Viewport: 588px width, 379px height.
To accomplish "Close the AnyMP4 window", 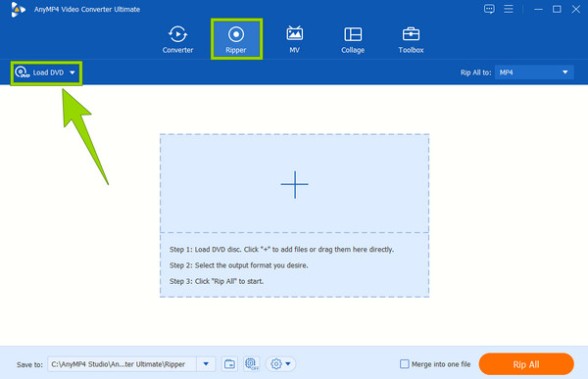I will 576,9.
